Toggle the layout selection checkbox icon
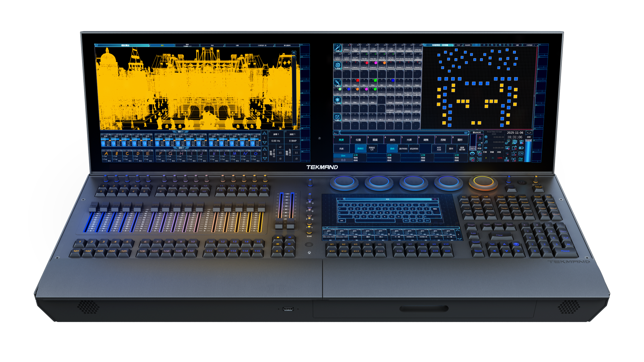 pyautogui.click(x=476, y=45)
